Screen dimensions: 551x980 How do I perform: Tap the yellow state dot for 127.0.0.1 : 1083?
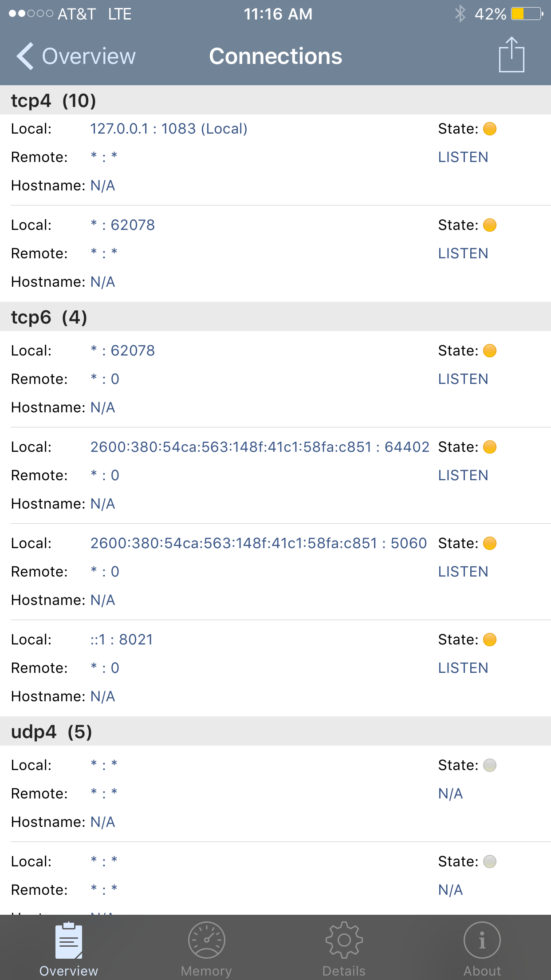[x=490, y=129]
